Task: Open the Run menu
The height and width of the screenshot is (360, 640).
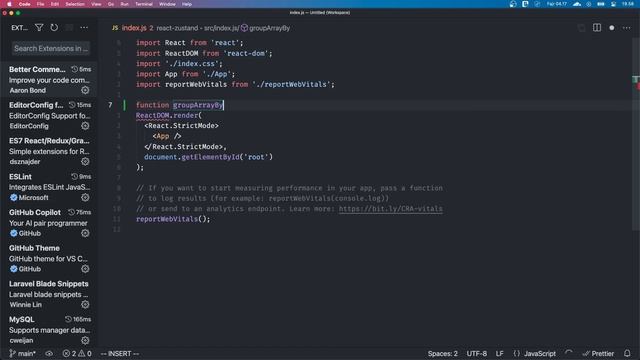Action: coord(124,4)
